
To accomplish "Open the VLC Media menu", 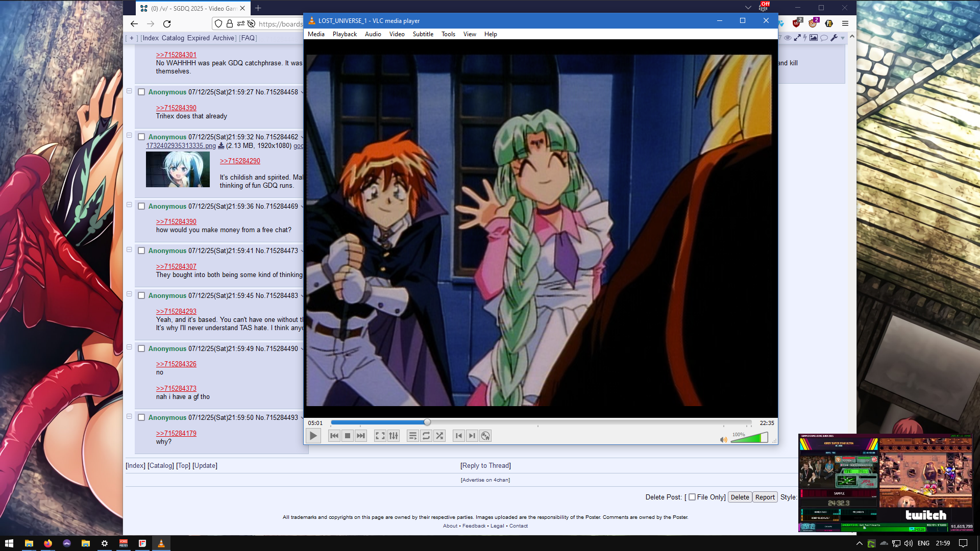I will click(x=316, y=34).
